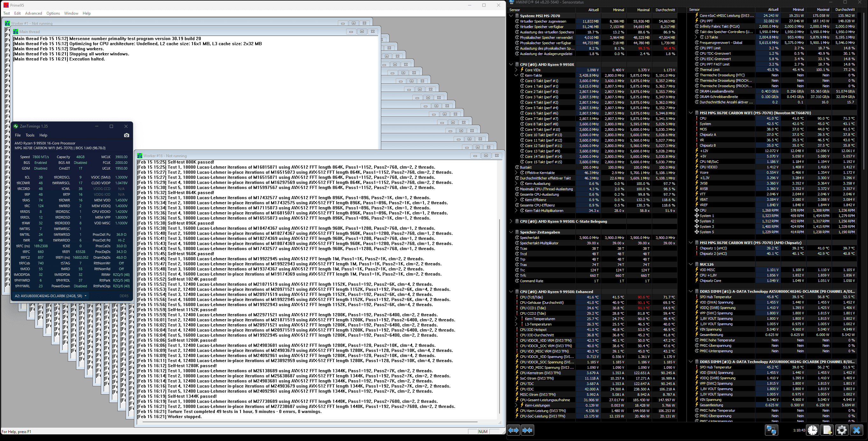Expand the C-State Belegung section
Viewport: 868px width, 441px height.
(x=511, y=221)
